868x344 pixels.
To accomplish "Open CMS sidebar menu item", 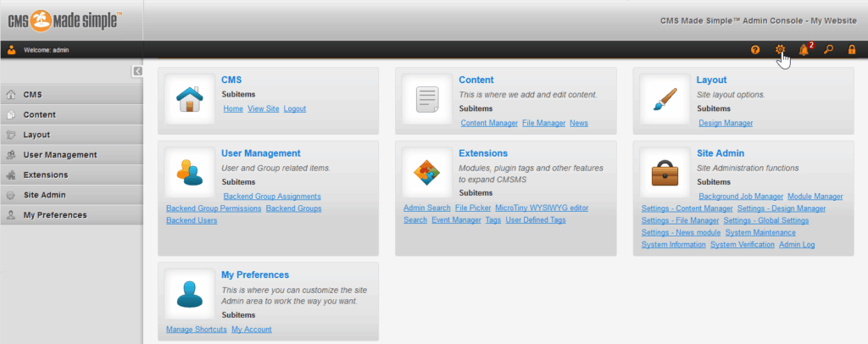I will [x=71, y=95].
